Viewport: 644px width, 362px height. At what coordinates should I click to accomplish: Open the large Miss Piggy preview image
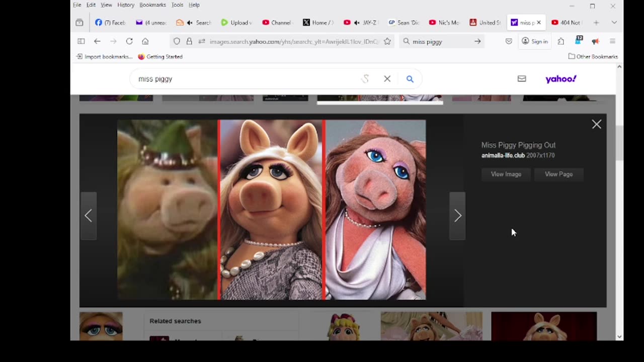tap(272, 210)
